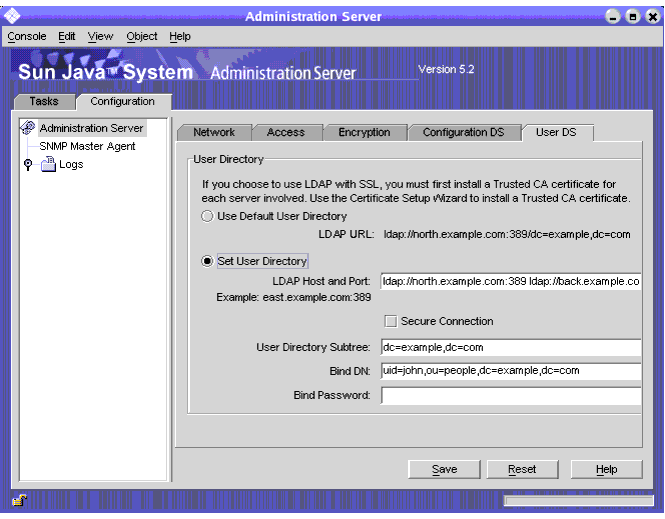
Task: Expand the Logs tree node handle
Action: (x=28, y=164)
